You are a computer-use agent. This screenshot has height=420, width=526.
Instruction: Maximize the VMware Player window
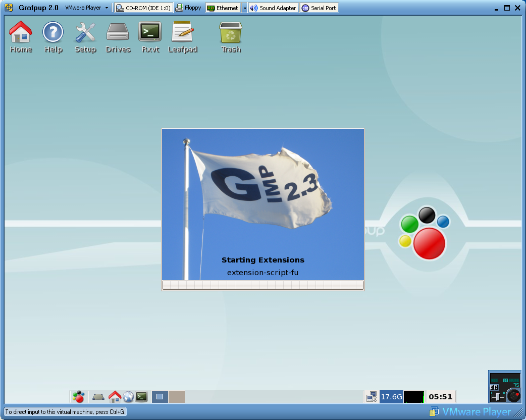click(x=507, y=8)
